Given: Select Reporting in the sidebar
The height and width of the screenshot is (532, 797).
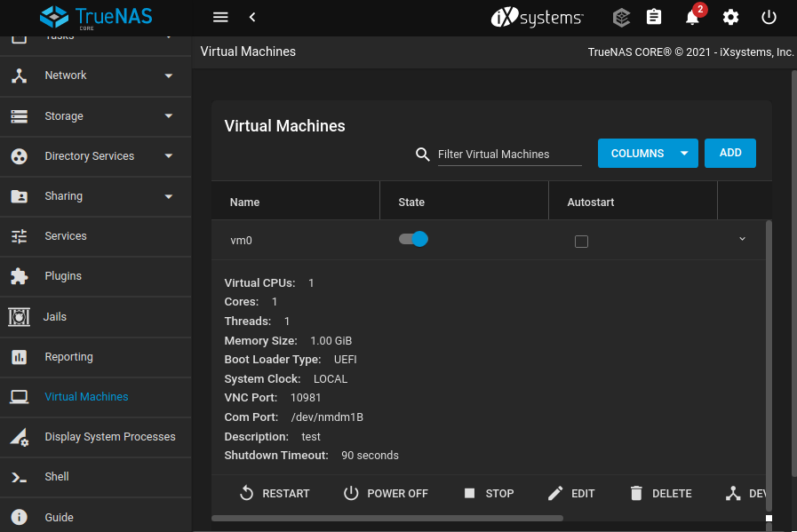Looking at the screenshot, I should [69, 357].
